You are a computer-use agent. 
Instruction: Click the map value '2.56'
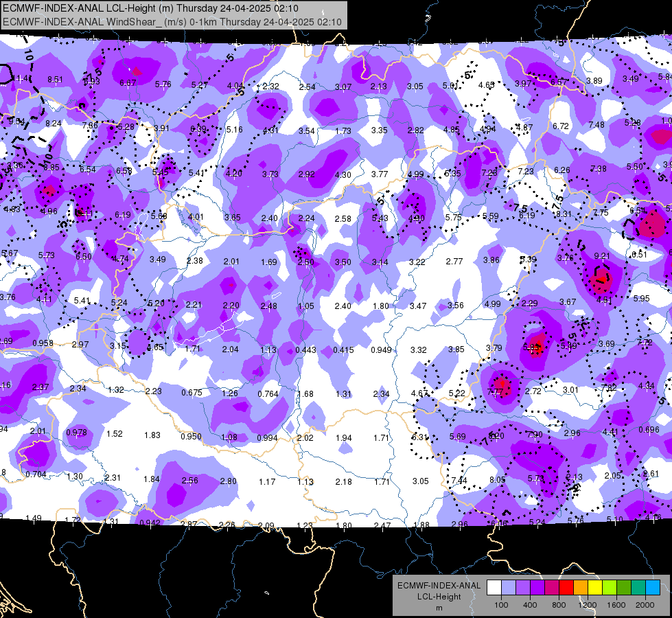tap(190, 481)
